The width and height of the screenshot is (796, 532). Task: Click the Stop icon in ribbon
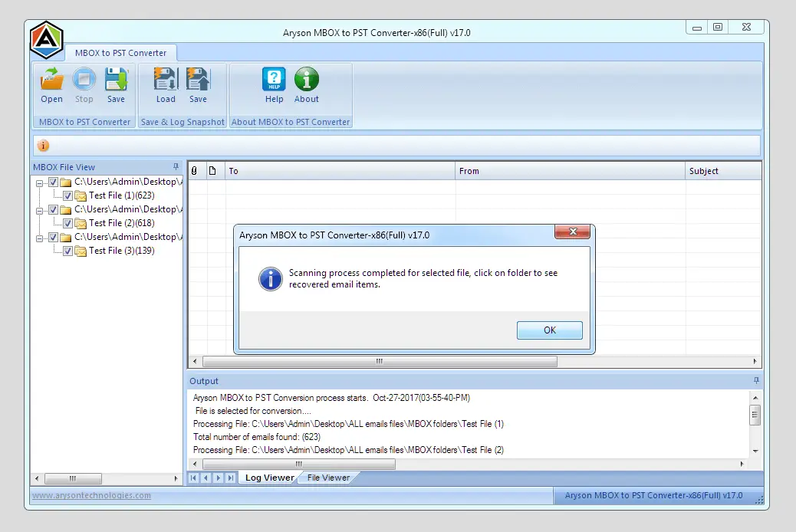pos(84,79)
